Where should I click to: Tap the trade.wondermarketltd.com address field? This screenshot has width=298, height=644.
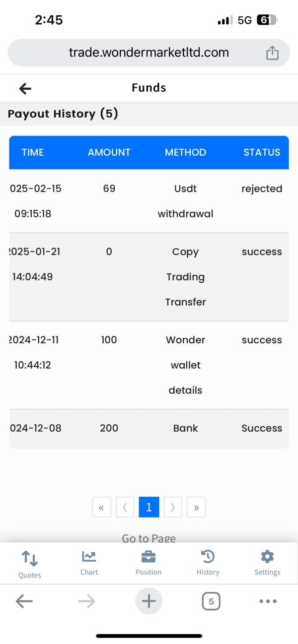(149, 53)
